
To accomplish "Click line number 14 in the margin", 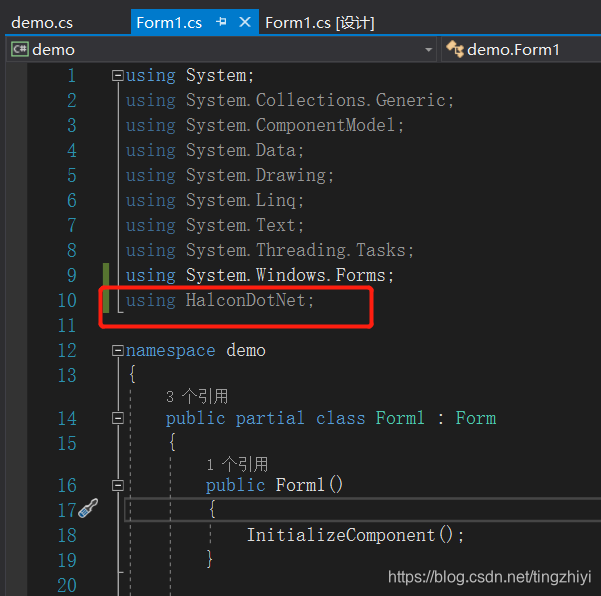I will point(67,418).
